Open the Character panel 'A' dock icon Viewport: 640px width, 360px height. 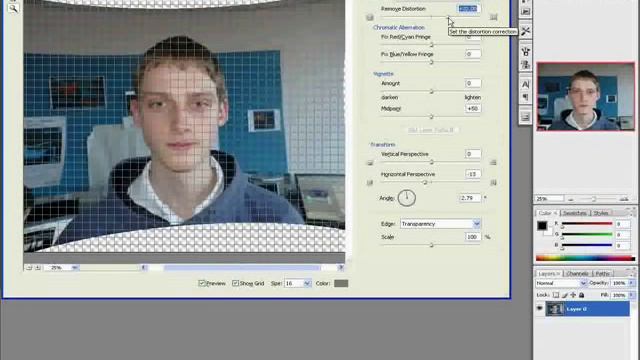(525, 84)
